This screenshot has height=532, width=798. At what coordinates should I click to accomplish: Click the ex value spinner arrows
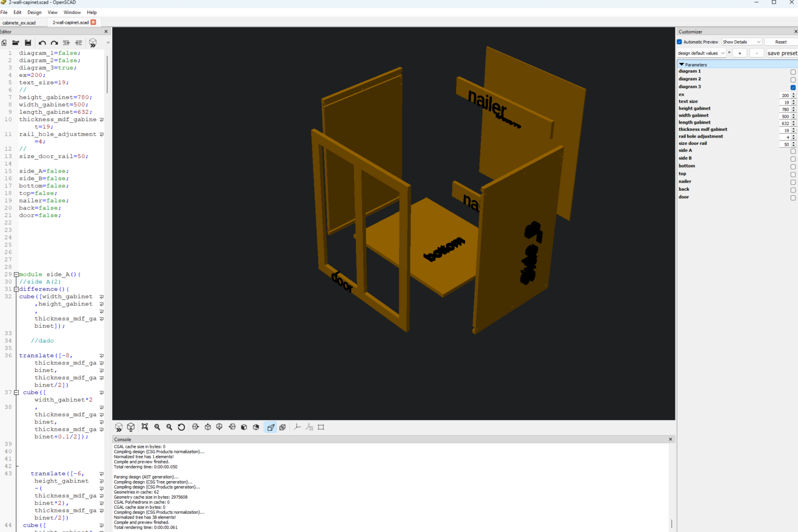(793, 95)
